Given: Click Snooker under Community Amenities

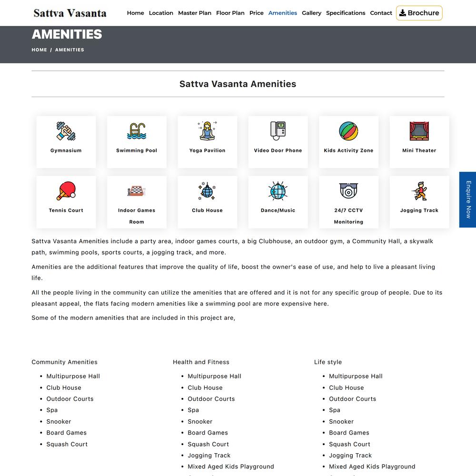Looking at the screenshot, I should (59, 421).
